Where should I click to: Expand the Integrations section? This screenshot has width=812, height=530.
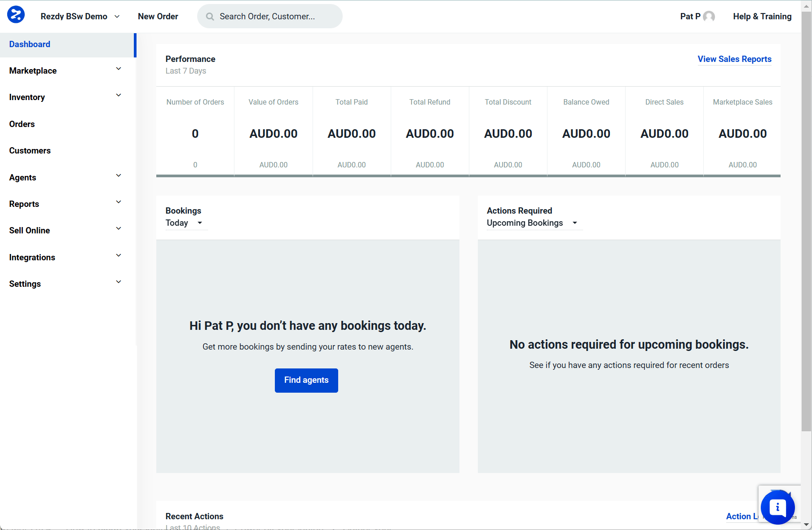119,255
